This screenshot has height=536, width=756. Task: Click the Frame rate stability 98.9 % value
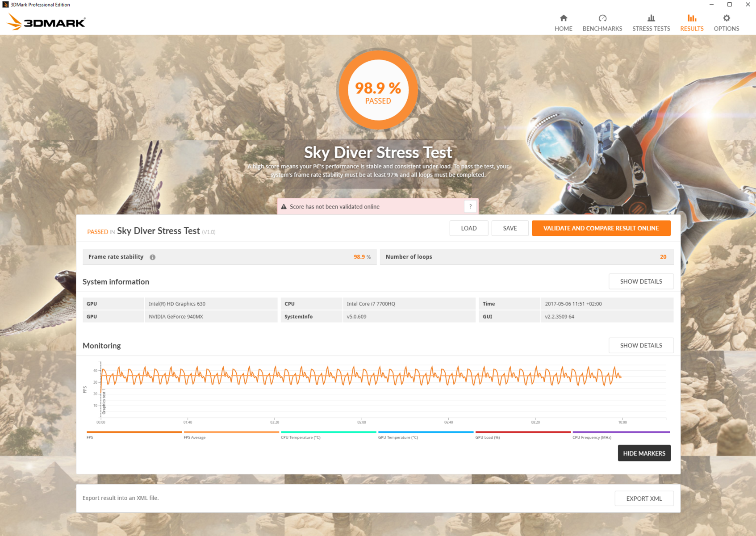(x=362, y=257)
